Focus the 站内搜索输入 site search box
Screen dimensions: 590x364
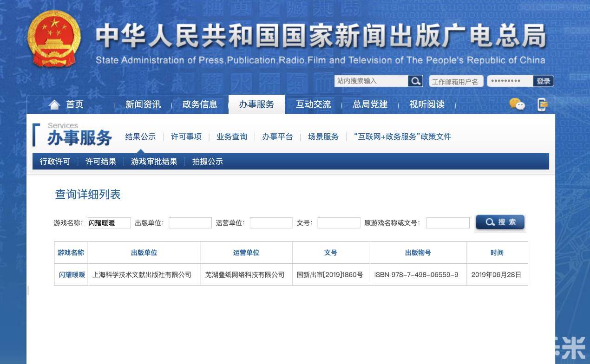371,81
